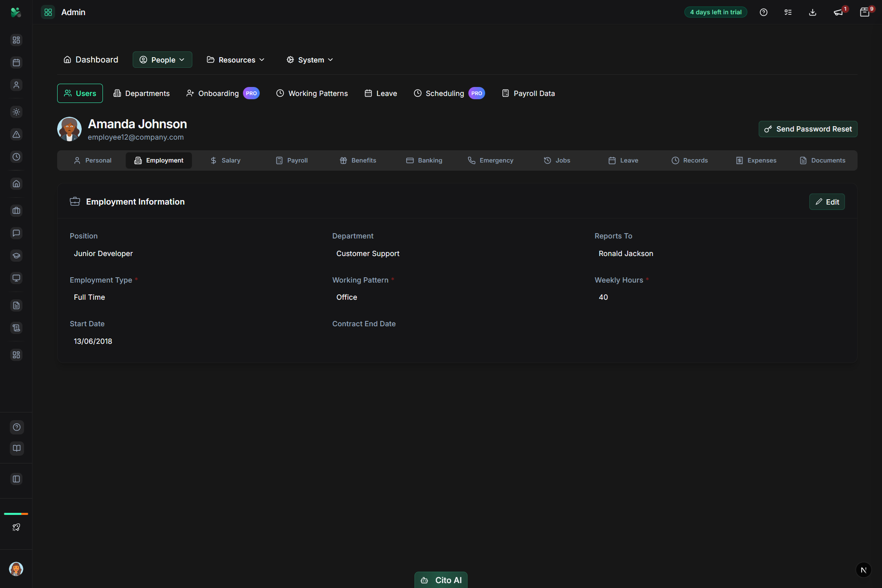Image resolution: width=882 pixels, height=588 pixels.
Task: Open the calendar icon in the sidebar
Action: 16,62
